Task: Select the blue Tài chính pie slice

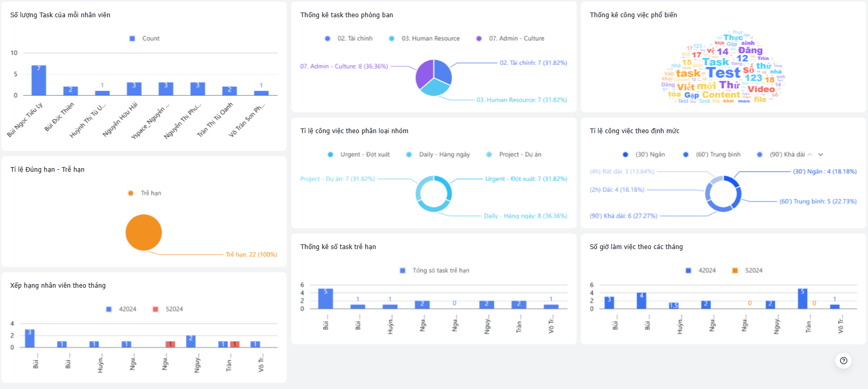Action: pos(443,70)
